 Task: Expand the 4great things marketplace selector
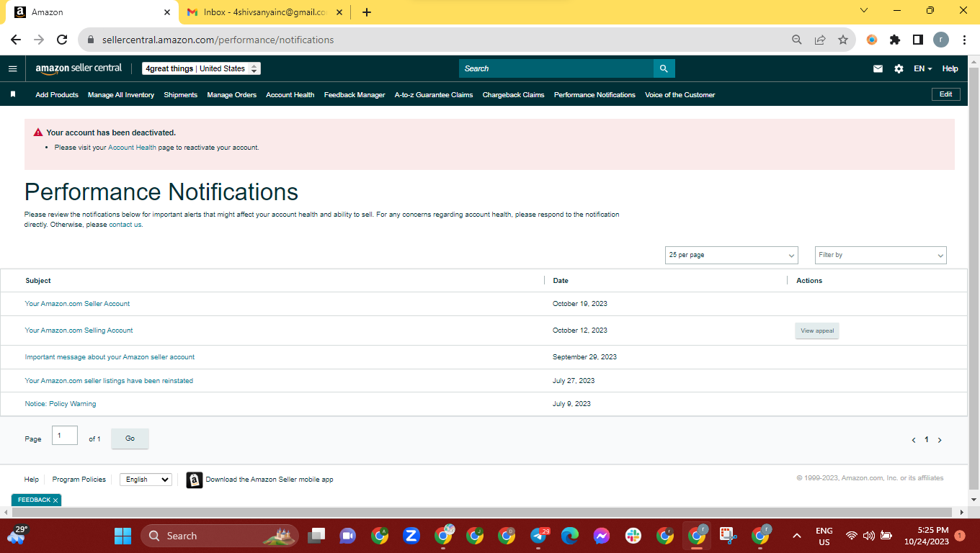point(201,68)
